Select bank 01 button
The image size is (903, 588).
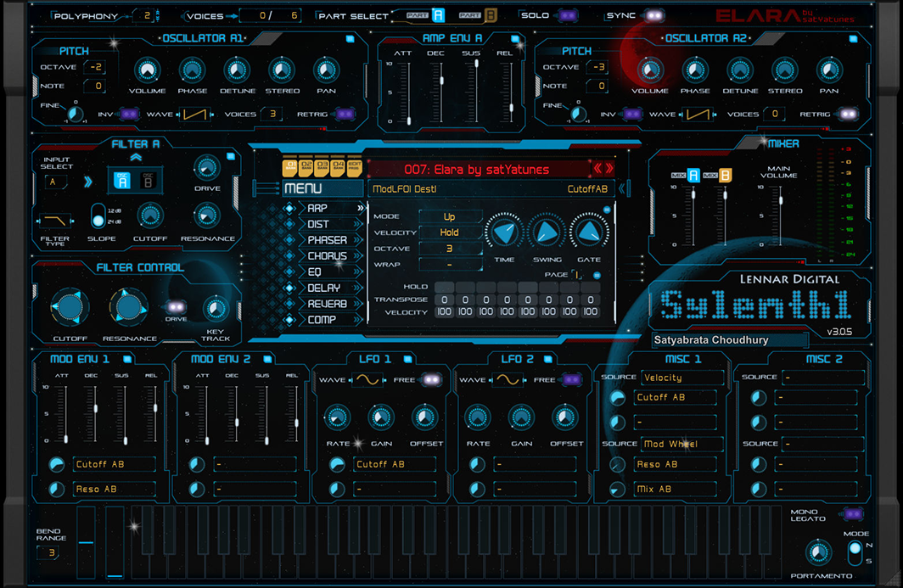290,168
